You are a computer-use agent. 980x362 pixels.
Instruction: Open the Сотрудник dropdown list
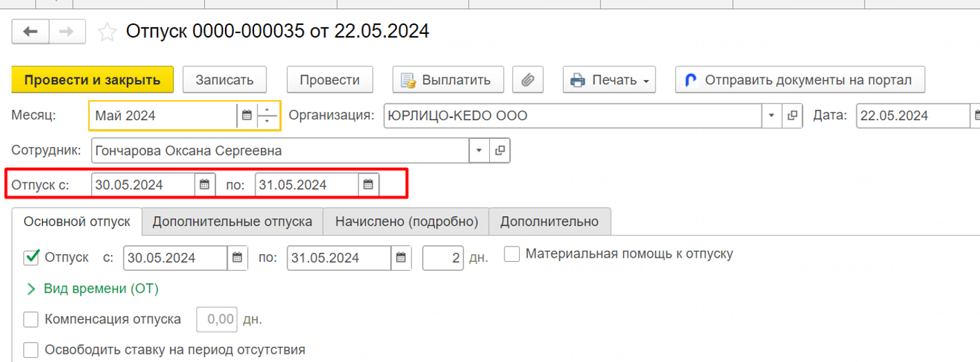click(x=478, y=150)
